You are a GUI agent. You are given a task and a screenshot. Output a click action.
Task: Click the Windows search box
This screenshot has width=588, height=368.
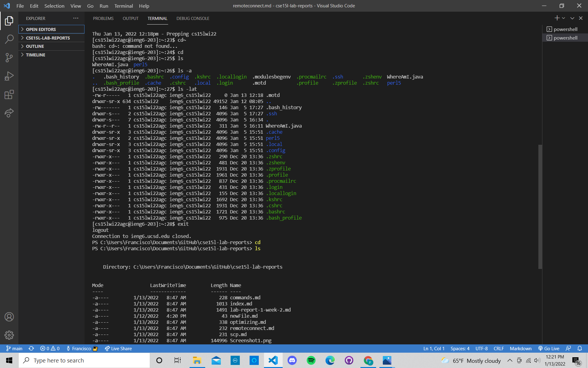coord(84,360)
